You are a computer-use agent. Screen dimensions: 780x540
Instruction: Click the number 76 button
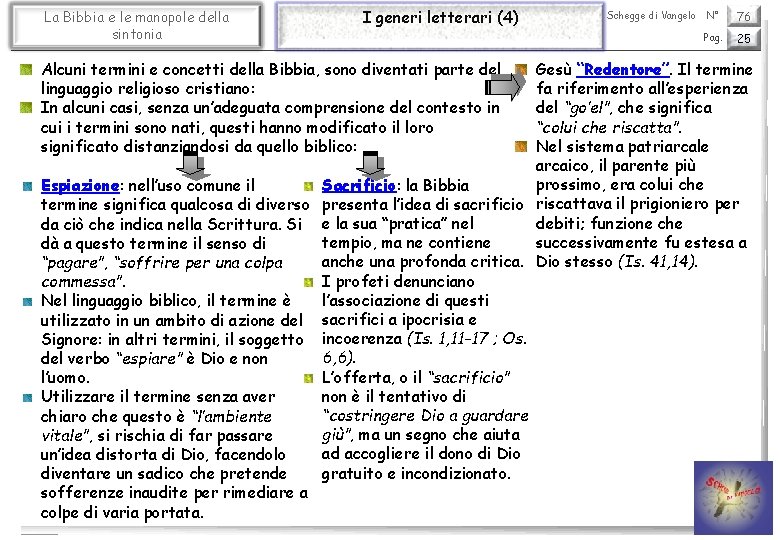744,16
